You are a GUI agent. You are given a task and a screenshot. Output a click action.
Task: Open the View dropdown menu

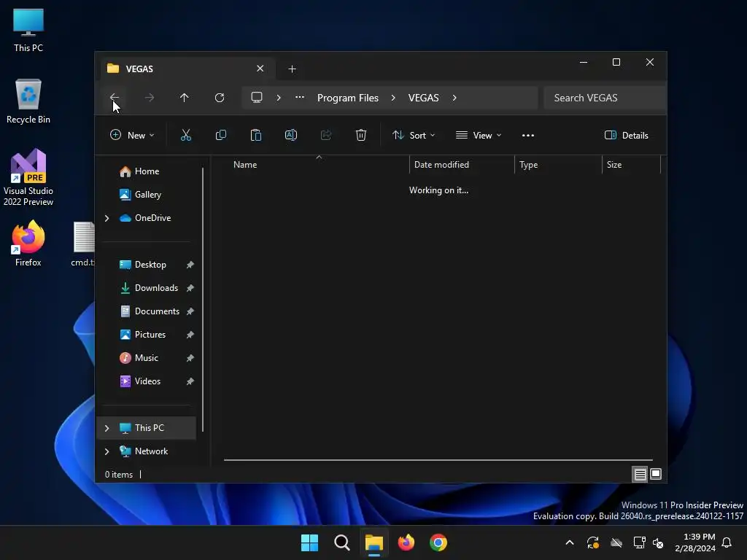[479, 135]
